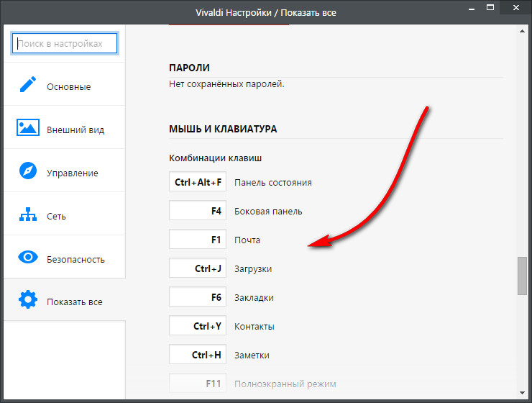Click the Закладки label
Image resolution: width=532 pixels, height=403 pixels.
tap(254, 298)
